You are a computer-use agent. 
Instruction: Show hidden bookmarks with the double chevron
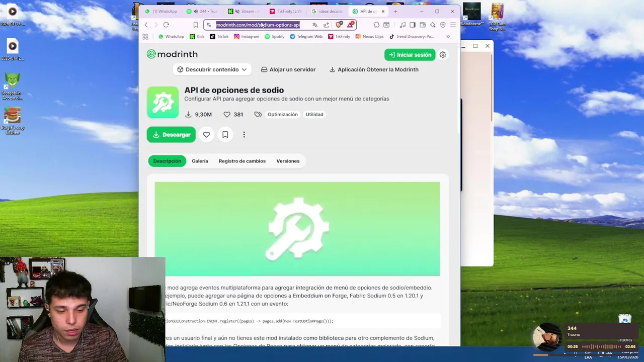point(448,36)
